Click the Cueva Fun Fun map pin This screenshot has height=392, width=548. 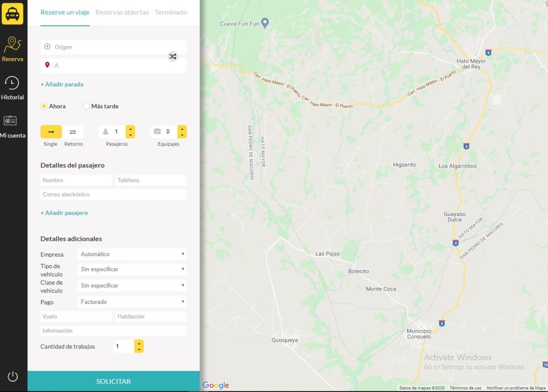pyautogui.click(x=265, y=23)
